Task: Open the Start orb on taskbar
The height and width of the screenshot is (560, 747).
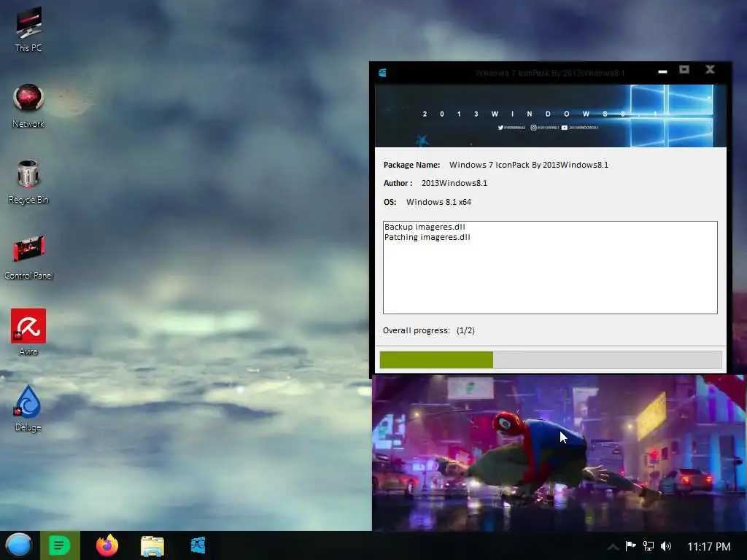Action: [x=18, y=545]
